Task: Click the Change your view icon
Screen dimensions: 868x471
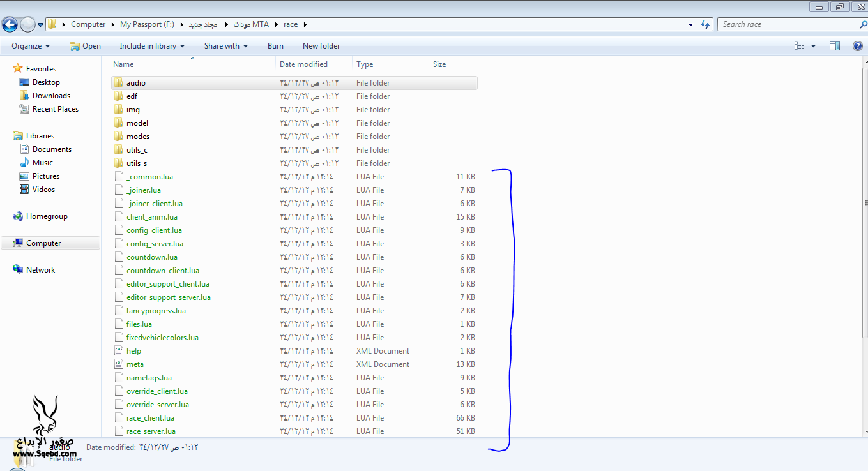Action: click(800, 46)
